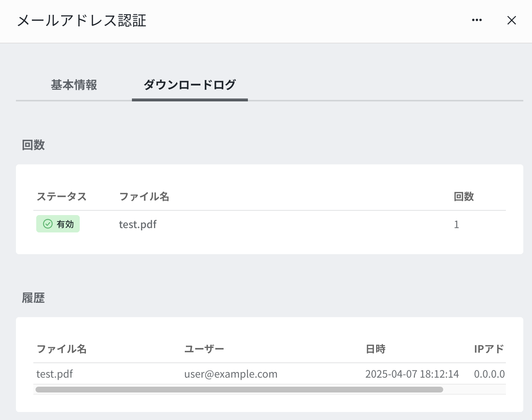
Task: Click the IP address 0.0.0.0
Action: pyautogui.click(x=489, y=374)
